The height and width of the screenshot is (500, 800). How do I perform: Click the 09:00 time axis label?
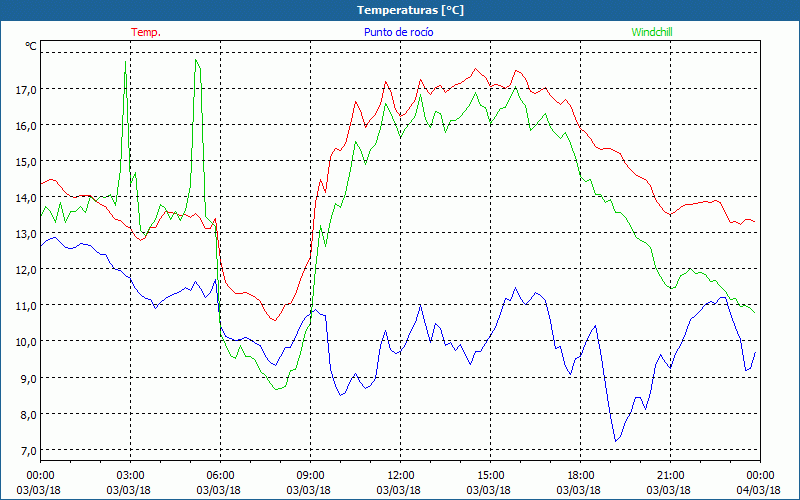310,476
